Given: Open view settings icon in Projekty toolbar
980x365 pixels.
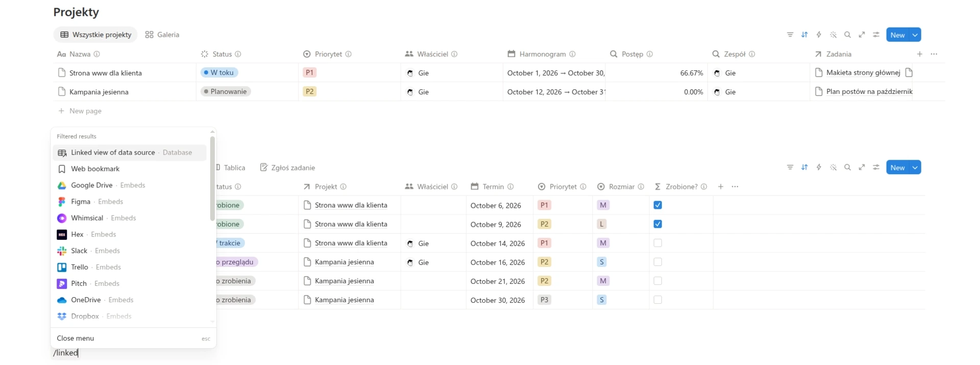Looking at the screenshot, I should point(876,35).
